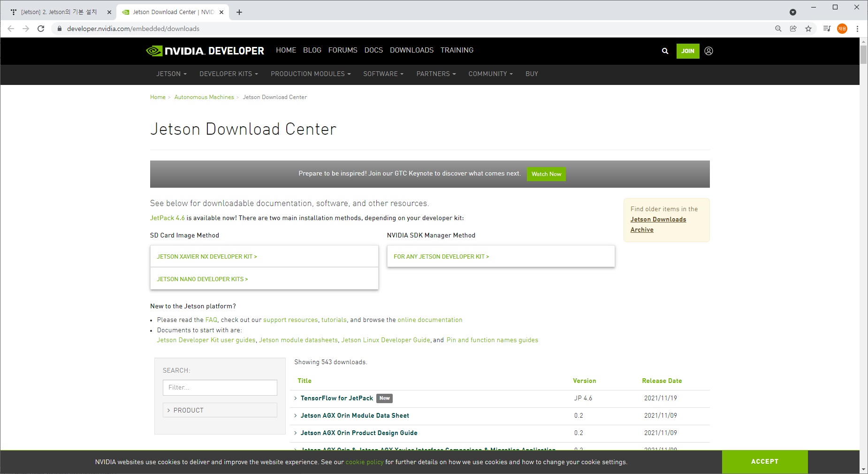Open the Autonomous Machines breadcrumb link
The image size is (868, 474).
204,97
